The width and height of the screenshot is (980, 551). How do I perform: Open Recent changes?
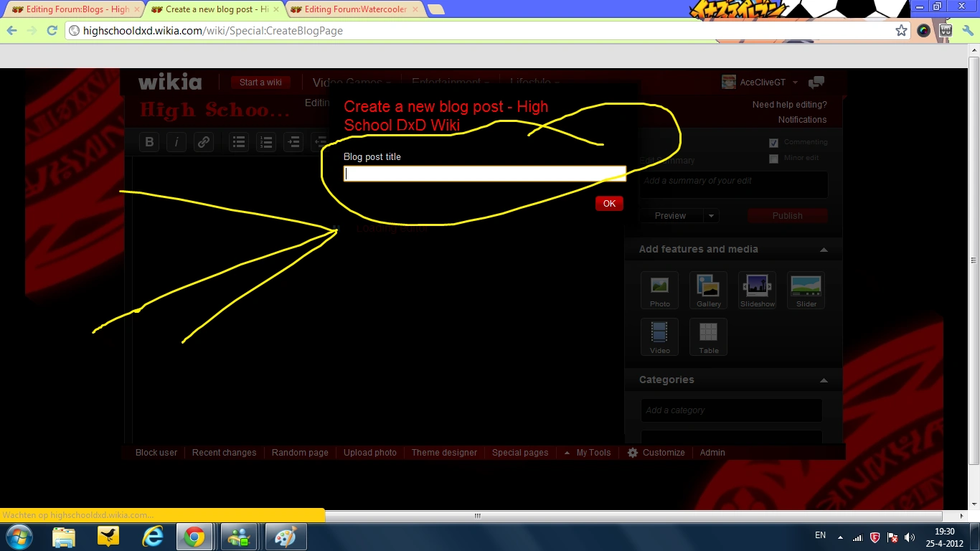click(x=224, y=453)
